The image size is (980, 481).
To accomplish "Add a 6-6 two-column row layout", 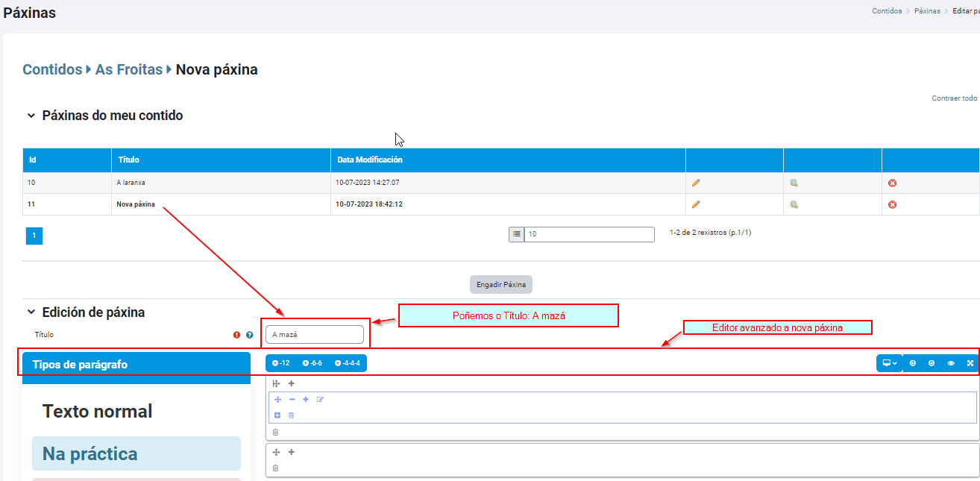I will (312, 363).
